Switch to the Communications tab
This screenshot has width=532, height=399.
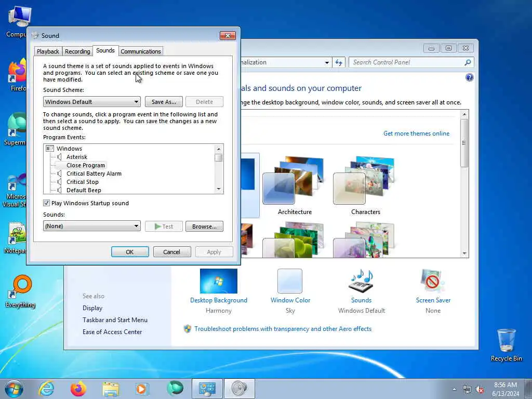(141, 51)
